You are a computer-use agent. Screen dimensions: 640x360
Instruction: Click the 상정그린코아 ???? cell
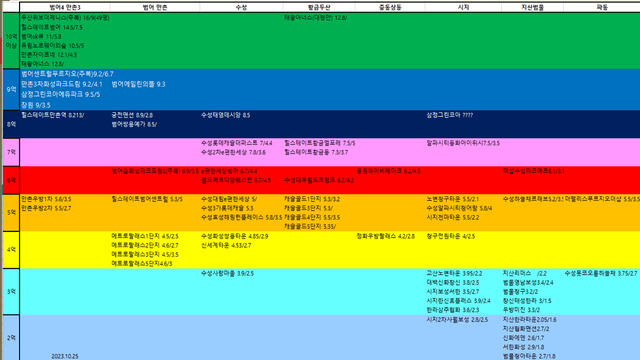(450, 115)
